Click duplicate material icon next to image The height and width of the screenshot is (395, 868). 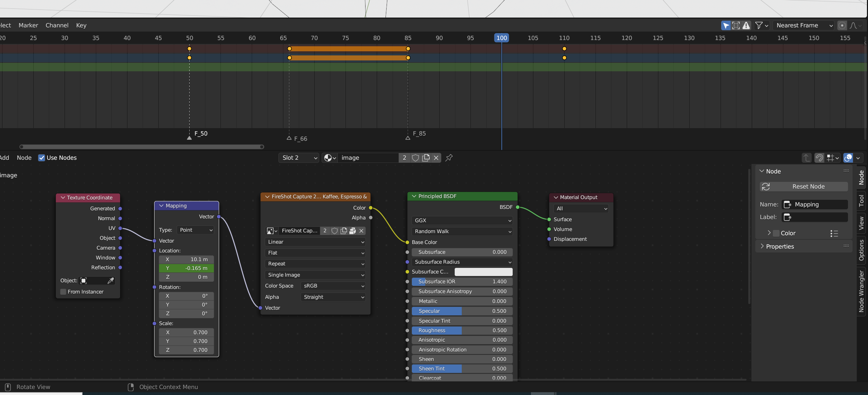pyautogui.click(x=426, y=158)
